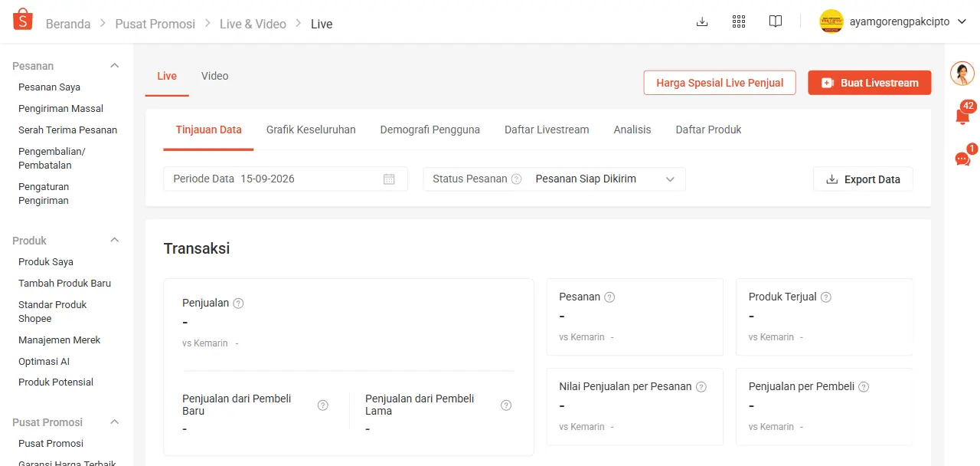Viewport: 980px width, 466px height.
Task: Open chat icon with 1 badge
Action: (x=963, y=157)
